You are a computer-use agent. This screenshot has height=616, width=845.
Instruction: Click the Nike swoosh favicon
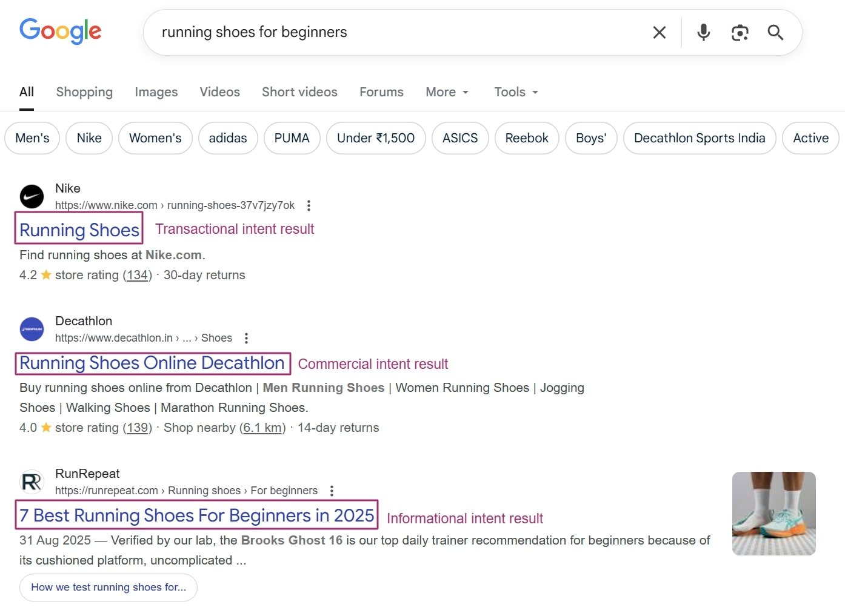pyautogui.click(x=32, y=196)
